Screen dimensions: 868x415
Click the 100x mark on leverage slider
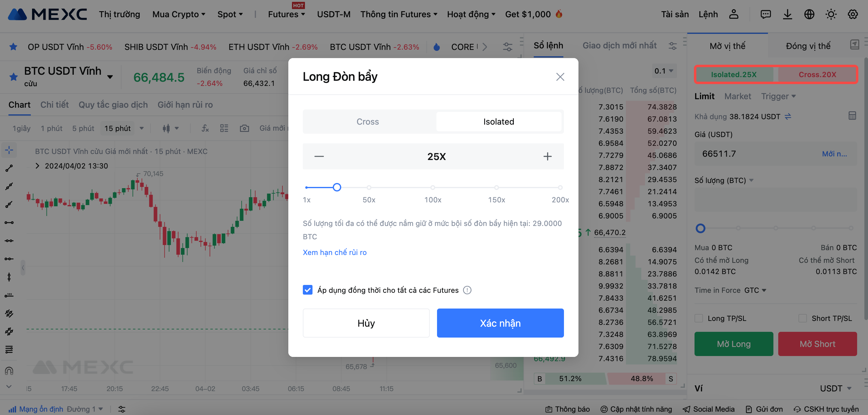tap(433, 188)
